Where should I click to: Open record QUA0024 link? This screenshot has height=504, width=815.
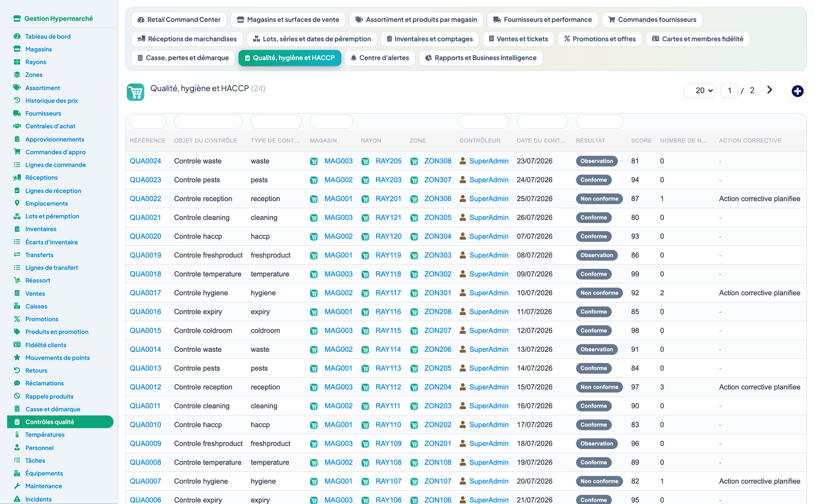click(146, 161)
